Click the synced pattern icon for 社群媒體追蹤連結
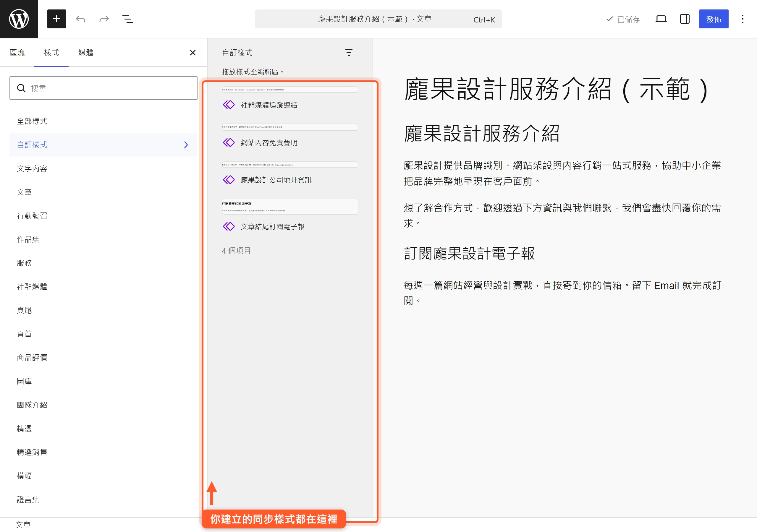The image size is (757, 532). (229, 105)
